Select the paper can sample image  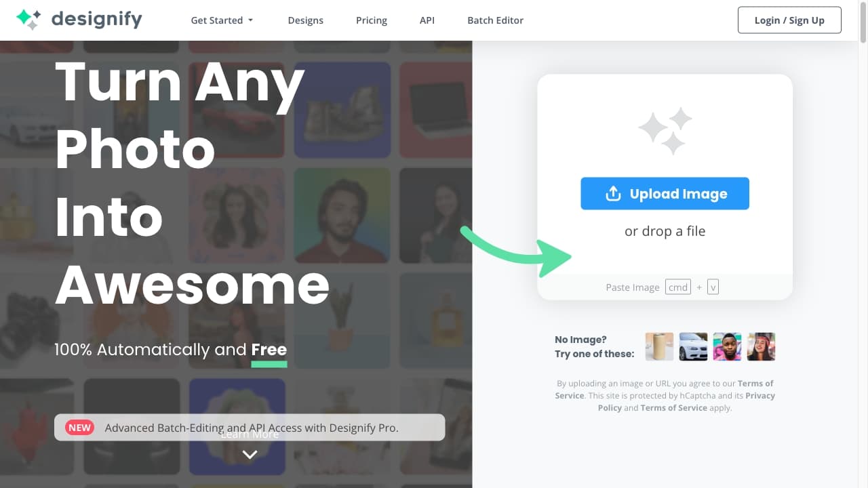(x=658, y=346)
